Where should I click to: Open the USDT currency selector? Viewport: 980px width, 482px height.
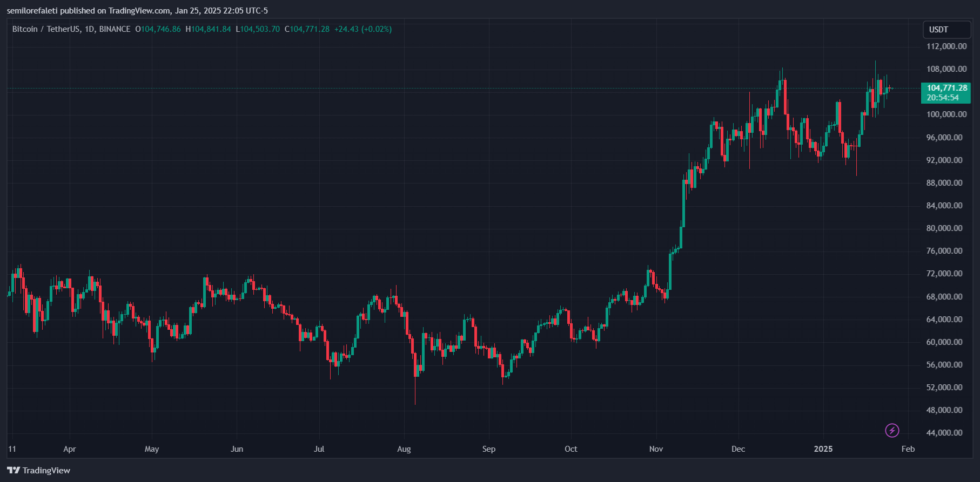[947, 30]
